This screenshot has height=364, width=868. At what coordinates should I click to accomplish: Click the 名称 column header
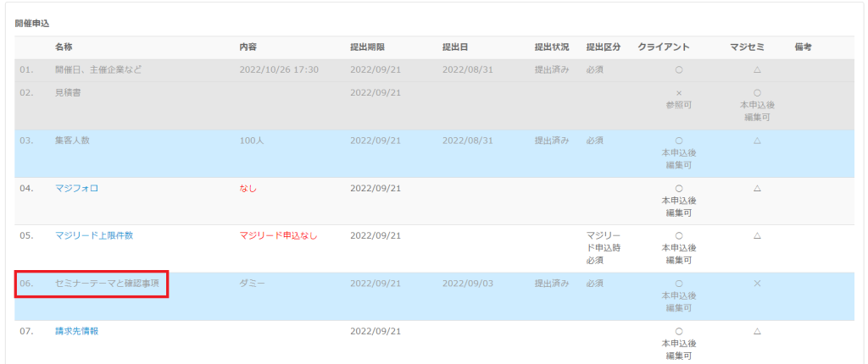click(64, 47)
